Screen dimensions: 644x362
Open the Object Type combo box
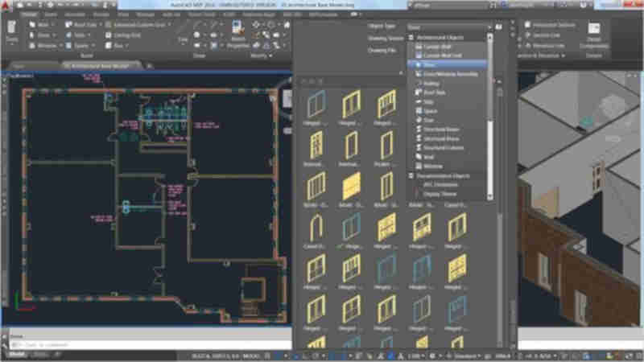click(x=449, y=27)
